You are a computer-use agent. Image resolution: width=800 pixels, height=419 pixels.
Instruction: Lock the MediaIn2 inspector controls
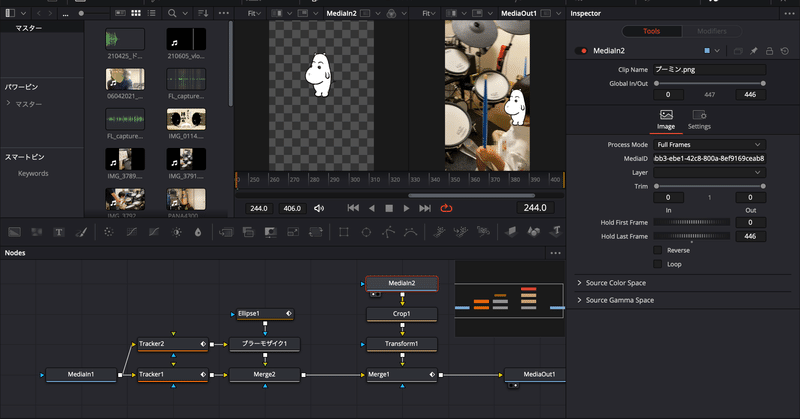[769, 51]
